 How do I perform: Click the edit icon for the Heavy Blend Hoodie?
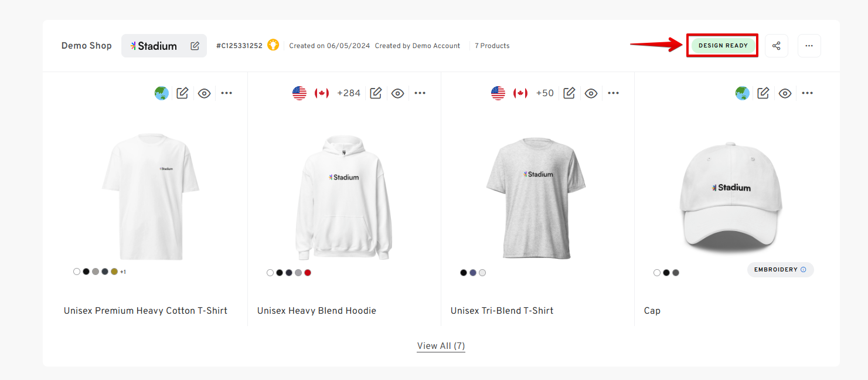pyautogui.click(x=376, y=93)
